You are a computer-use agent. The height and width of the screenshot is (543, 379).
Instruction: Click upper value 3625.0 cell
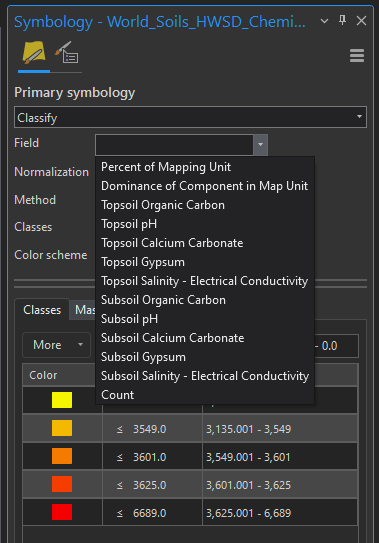152,485
